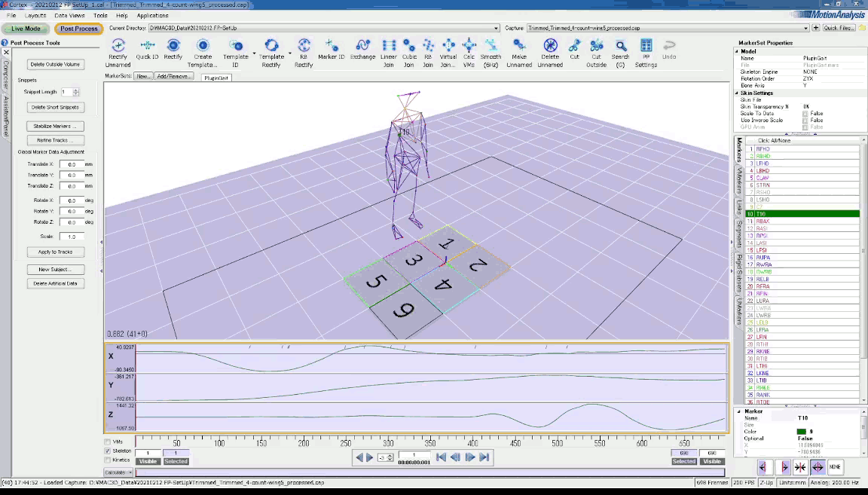Open the Current Directory dropdown

click(x=496, y=28)
